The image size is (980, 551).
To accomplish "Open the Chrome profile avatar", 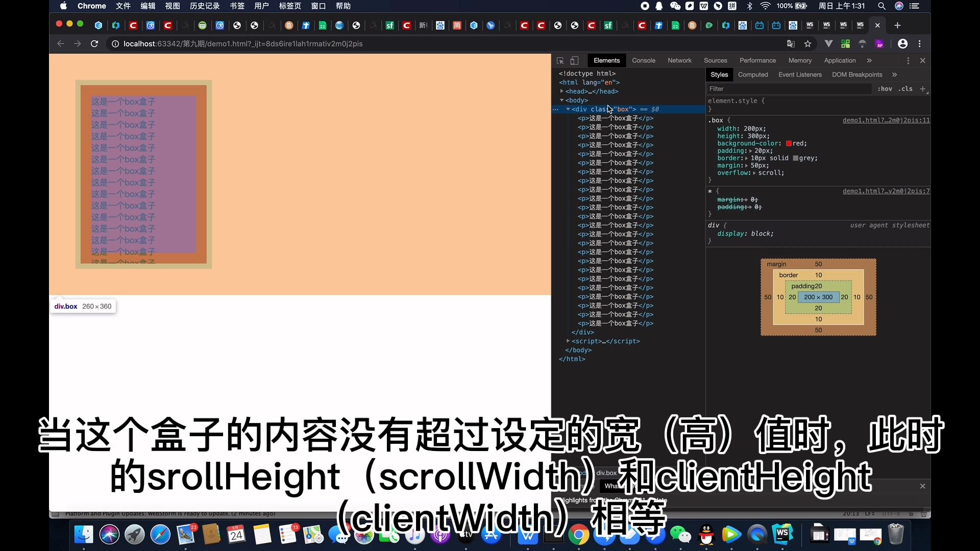I will point(902,44).
